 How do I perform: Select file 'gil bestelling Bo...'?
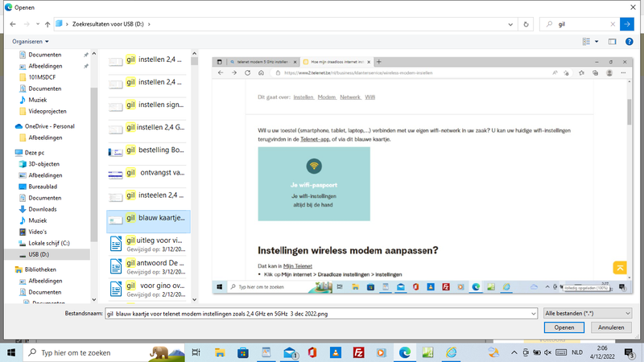point(148,150)
